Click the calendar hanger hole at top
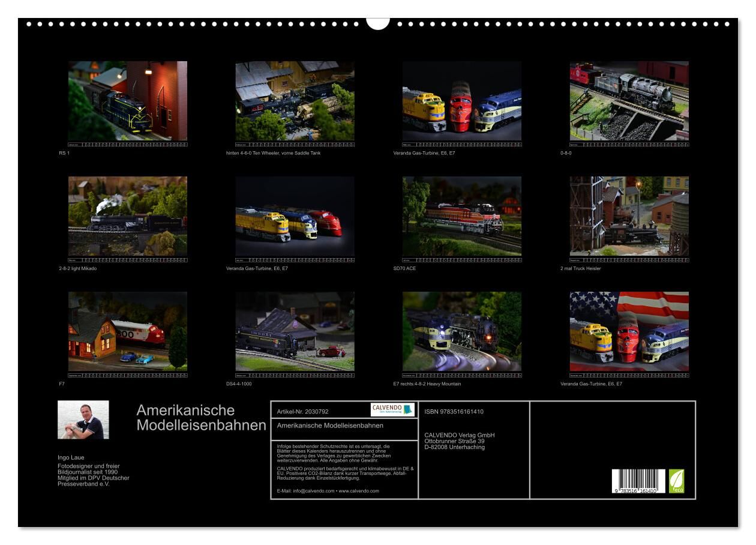756x545 pixels. pyautogui.click(x=378, y=23)
